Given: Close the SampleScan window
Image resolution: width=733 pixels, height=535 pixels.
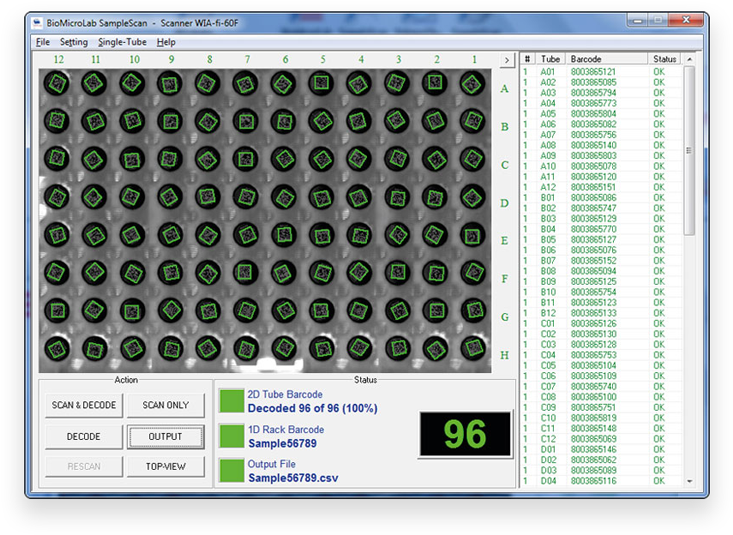Looking at the screenshot, I should point(686,20).
